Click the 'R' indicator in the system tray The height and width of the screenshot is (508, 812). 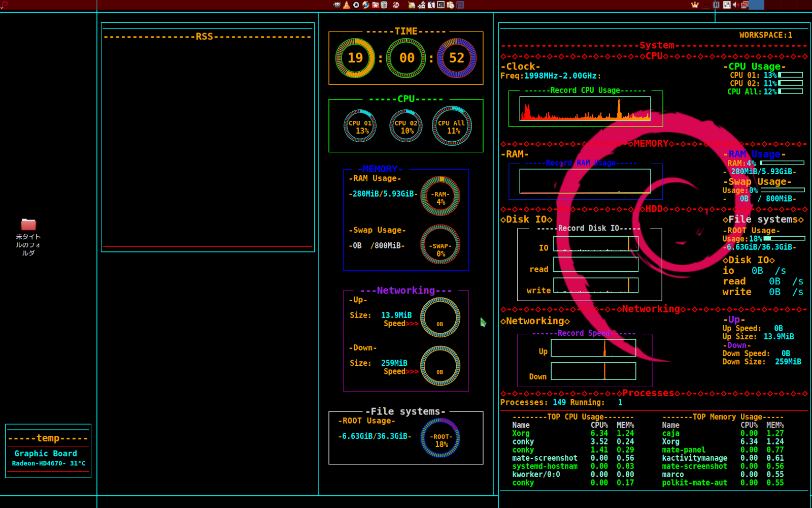pos(717,5)
